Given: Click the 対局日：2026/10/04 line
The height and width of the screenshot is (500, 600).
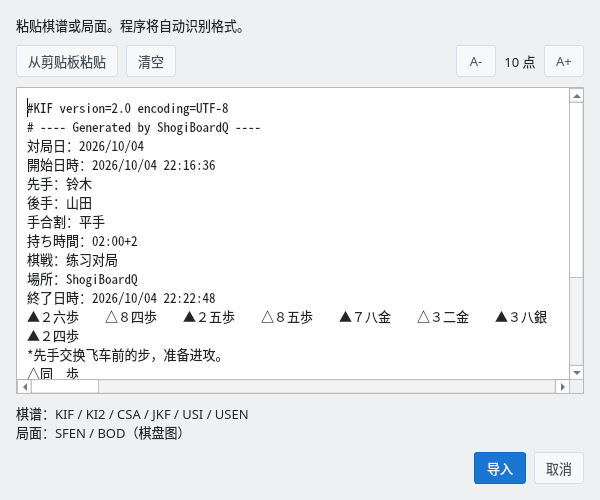Looking at the screenshot, I should (x=85, y=146).
